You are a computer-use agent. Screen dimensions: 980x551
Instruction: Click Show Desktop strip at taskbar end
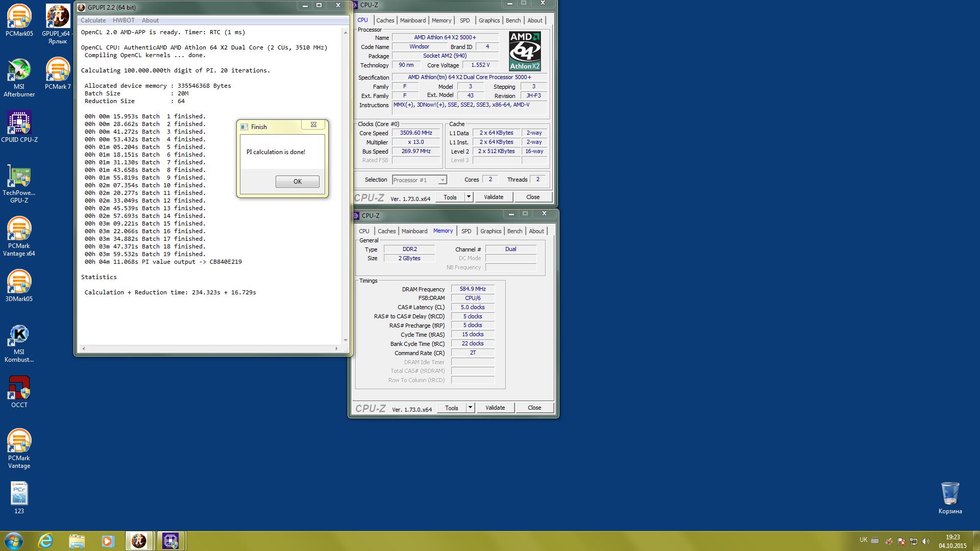pos(976,541)
